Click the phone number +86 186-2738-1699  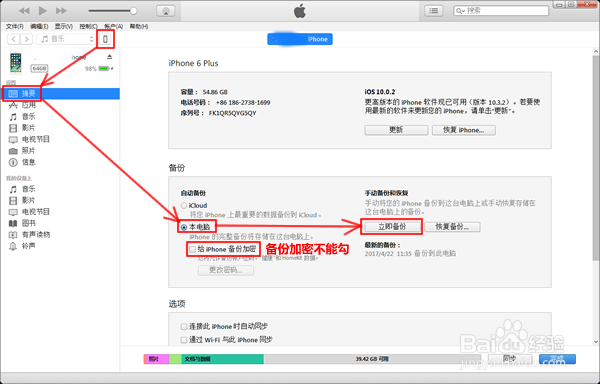(x=243, y=103)
